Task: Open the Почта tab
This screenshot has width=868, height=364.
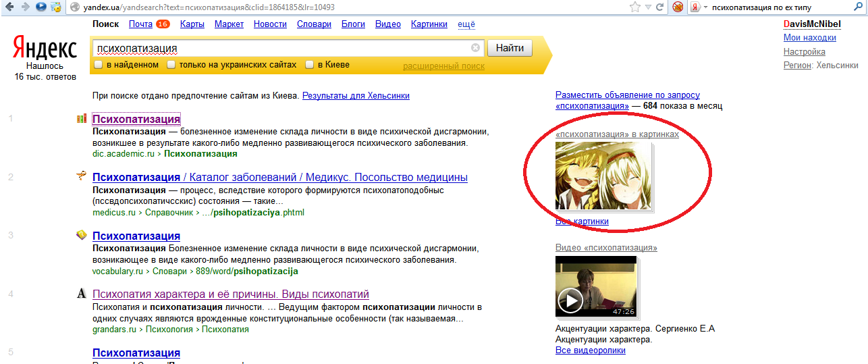Action: pos(140,24)
